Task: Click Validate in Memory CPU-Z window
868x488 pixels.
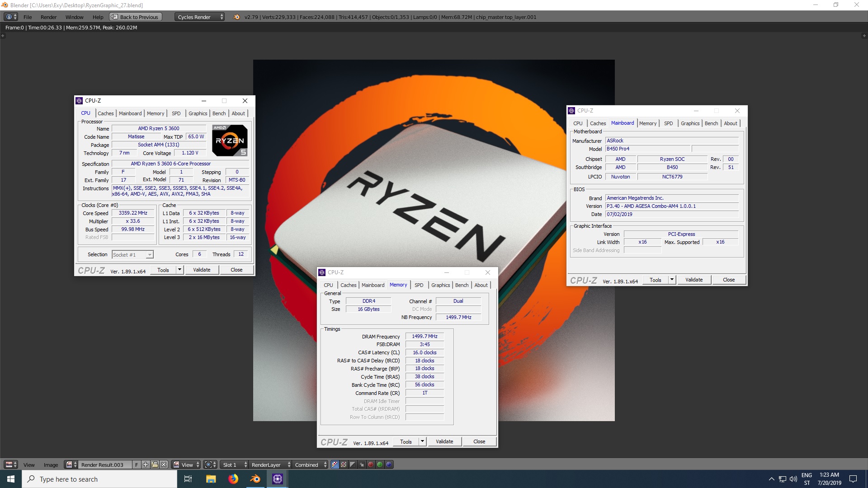Action: (444, 441)
